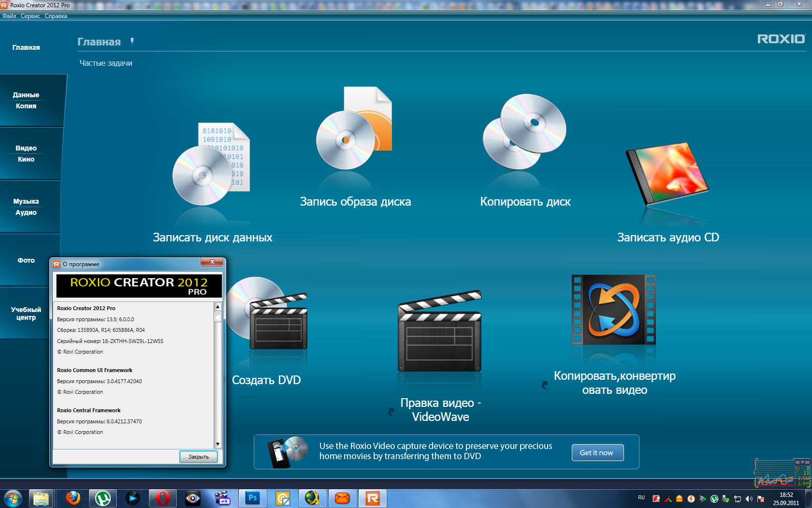Open the Создать DVD label

coord(266,380)
